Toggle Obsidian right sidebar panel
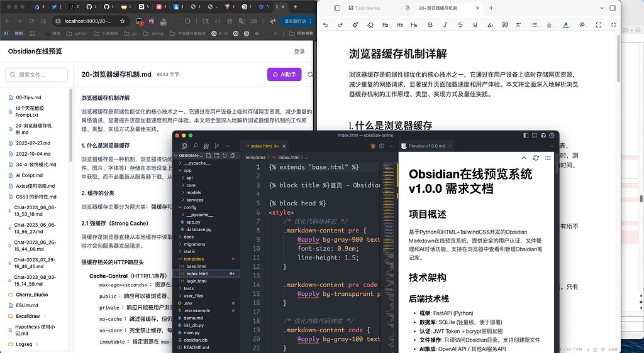The height and width of the screenshot is (353, 644). [613, 8]
